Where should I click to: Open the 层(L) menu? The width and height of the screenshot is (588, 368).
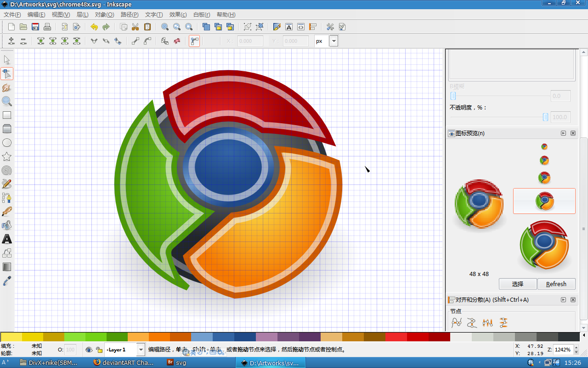click(x=82, y=15)
